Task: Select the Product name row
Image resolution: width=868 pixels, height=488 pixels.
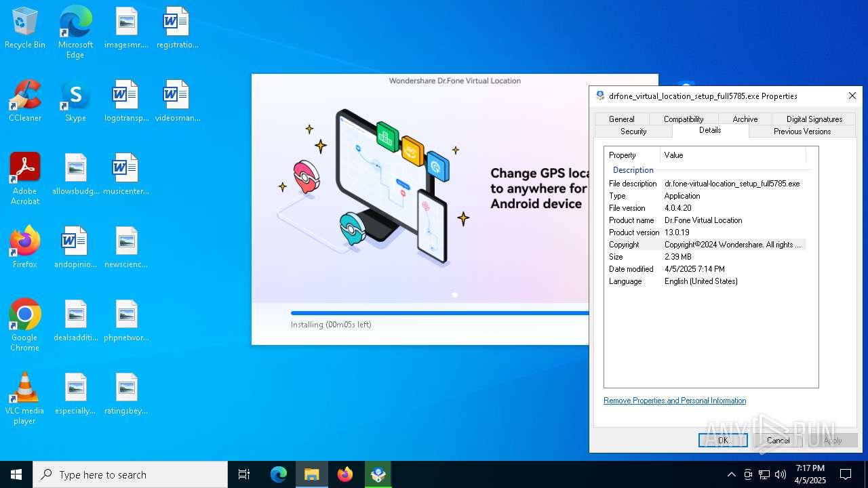Action: click(x=705, y=220)
